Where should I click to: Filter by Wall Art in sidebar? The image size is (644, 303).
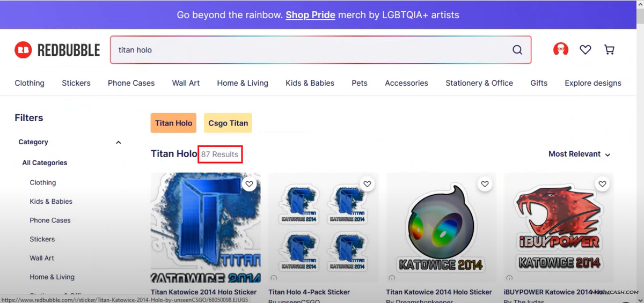[x=42, y=258]
